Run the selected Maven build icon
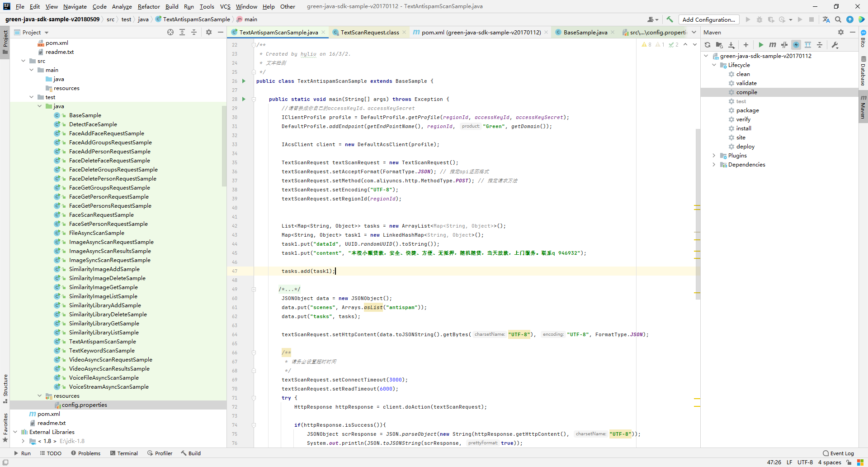The height and width of the screenshot is (467, 868). [761, 45]
